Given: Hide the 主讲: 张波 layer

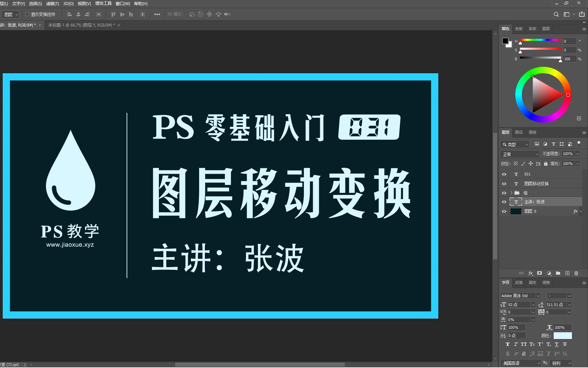Looking at the screenshot, I should point(504,202).
